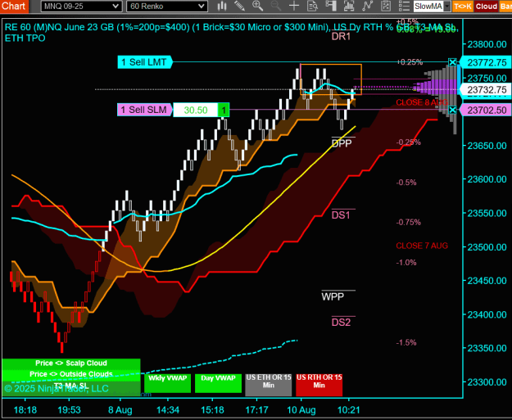Image resolution: width=512 pixels, height=420 pixels.
Task: Click the -0.5% level label
Action: (x=406, y=182)
